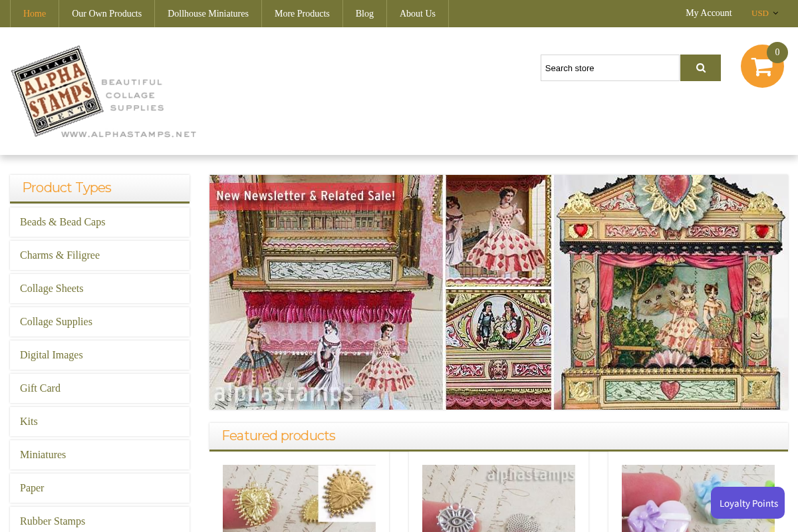Screen dimensions: 798x532
Task: Visit the Blog page
Action: [364, 13]
